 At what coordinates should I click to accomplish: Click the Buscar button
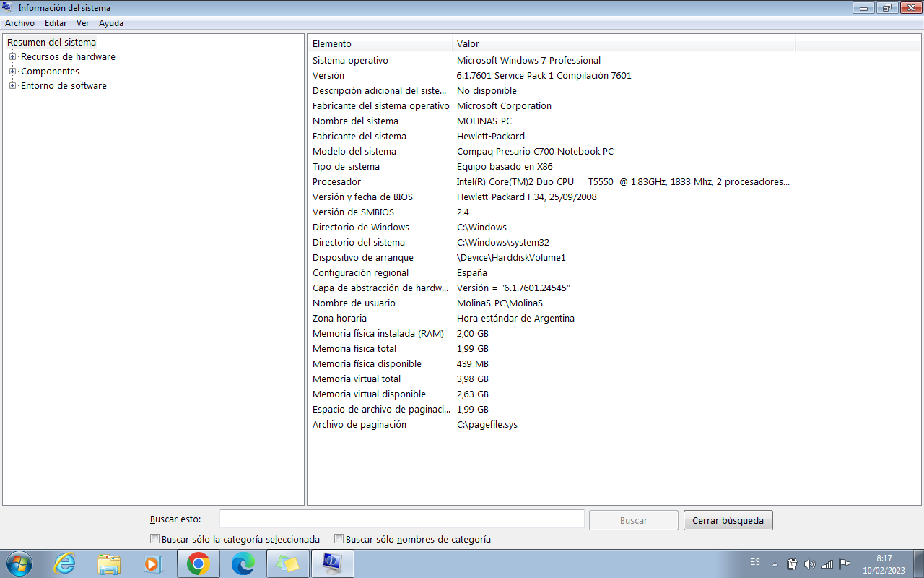[x=634, y=520]
